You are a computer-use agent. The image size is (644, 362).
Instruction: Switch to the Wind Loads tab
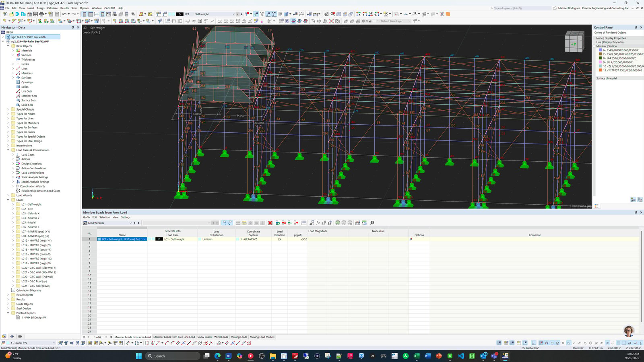click(x=221, y=337)
